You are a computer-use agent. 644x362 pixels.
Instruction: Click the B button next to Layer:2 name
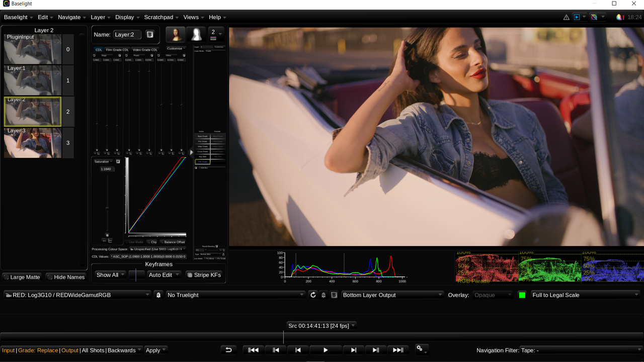[x=150, y=35]
